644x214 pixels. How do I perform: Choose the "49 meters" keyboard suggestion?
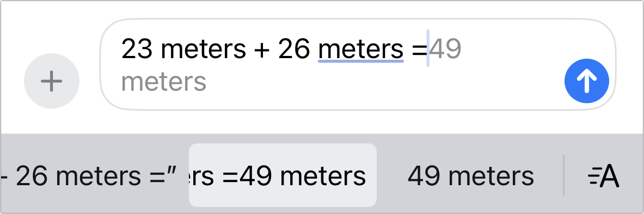pos(471,177)
